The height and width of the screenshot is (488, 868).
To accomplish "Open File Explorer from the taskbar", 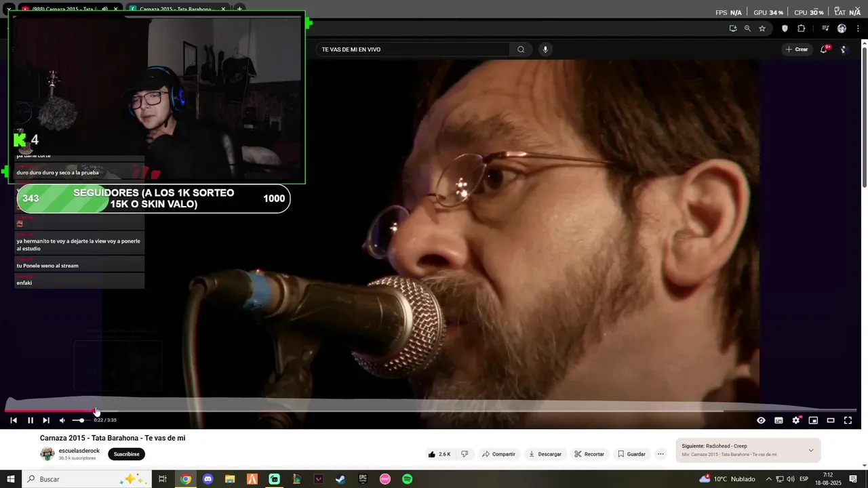I will [230, 479].
